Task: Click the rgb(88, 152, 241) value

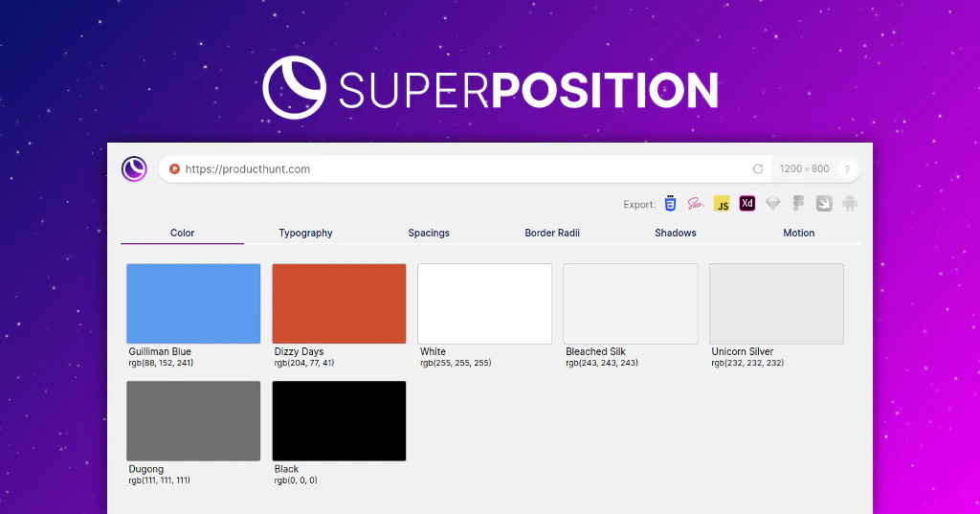Action: [161, 363]
